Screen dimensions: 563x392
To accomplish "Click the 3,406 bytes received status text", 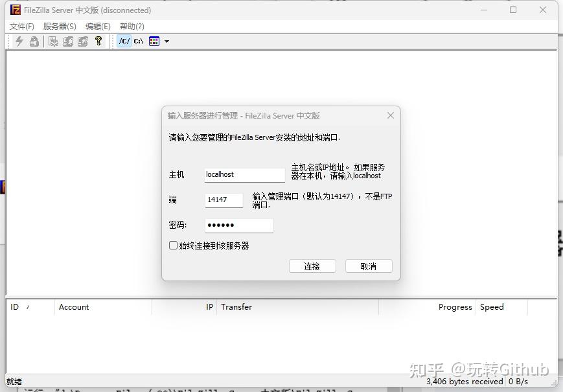I will (x=465, y=381).
